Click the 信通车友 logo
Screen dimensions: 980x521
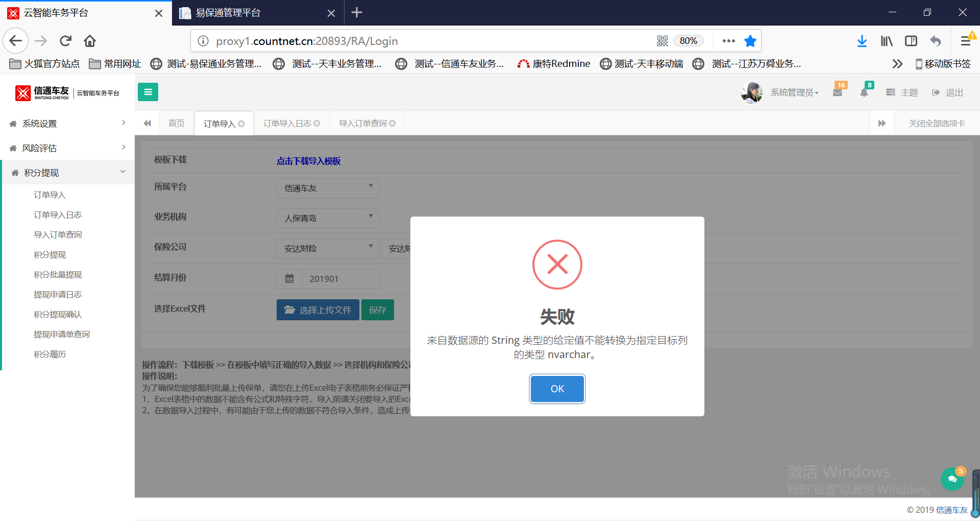click(x=67, y=92)
